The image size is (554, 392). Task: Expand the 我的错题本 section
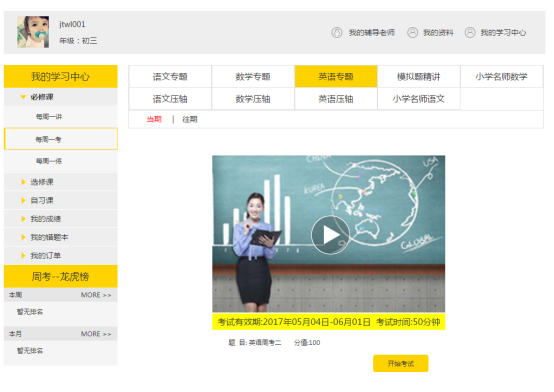[23, 237]
